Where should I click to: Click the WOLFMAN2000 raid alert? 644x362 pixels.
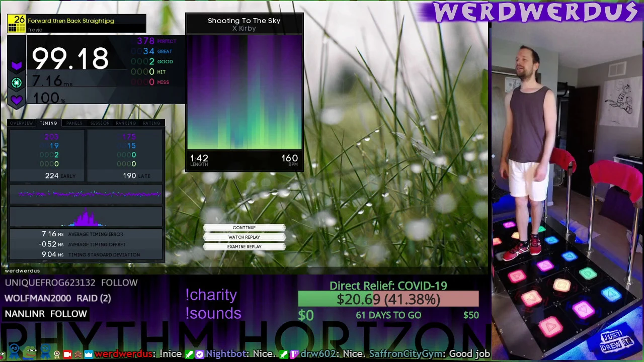pyautogui.click(x=57, y=298)
